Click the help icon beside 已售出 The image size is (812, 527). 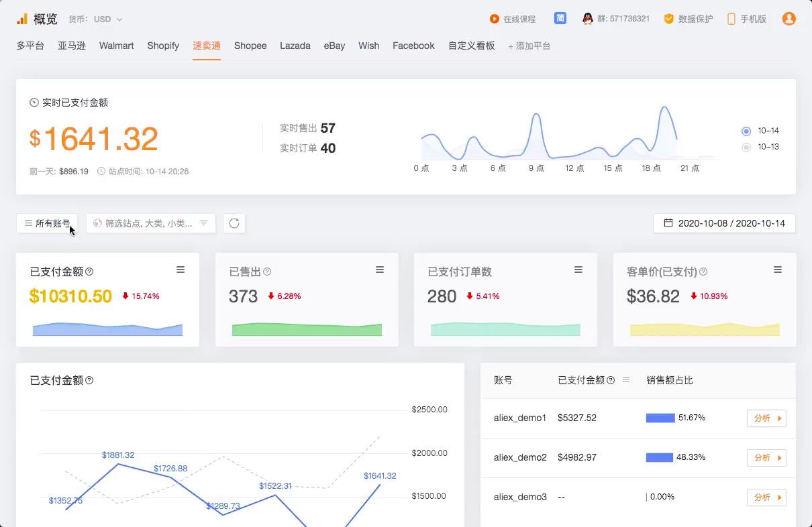click(x=267, y=272)
